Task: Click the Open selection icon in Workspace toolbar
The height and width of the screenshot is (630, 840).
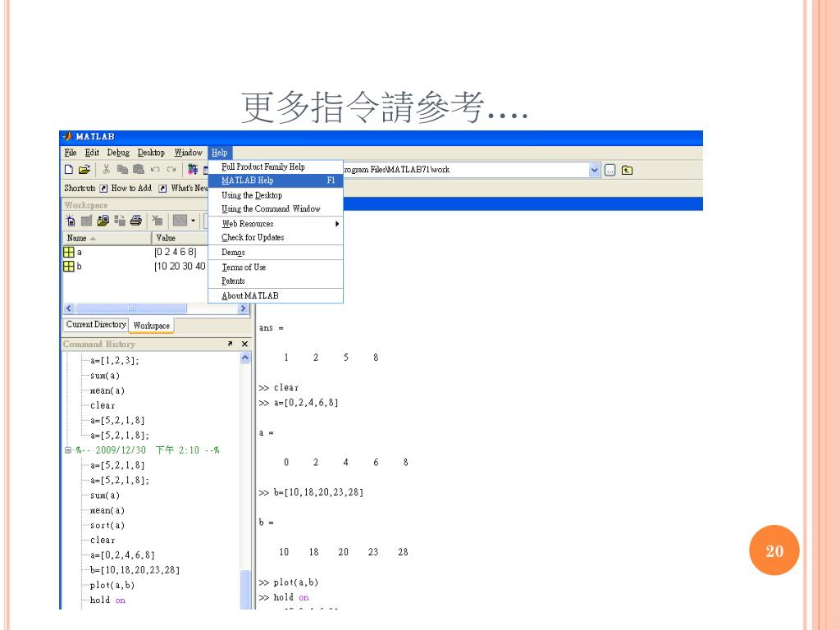Action: 86,220
